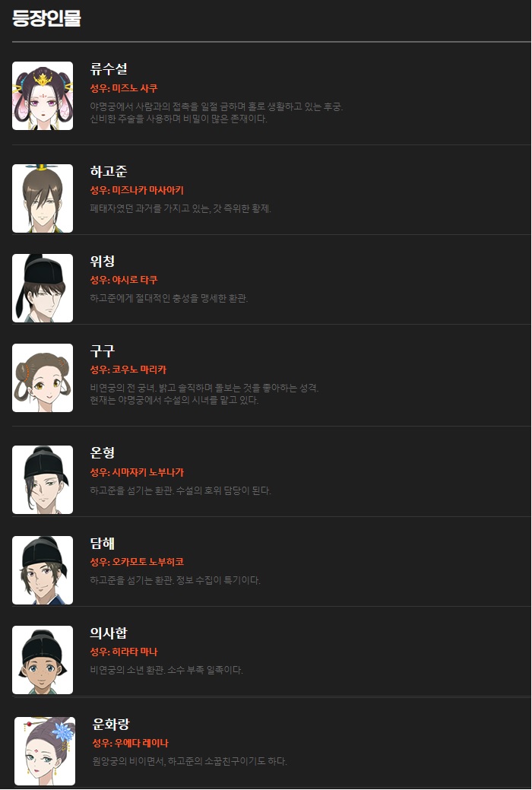Click 온형 character portrait
This screenshot has width=532, height=790.
point(43,480)
